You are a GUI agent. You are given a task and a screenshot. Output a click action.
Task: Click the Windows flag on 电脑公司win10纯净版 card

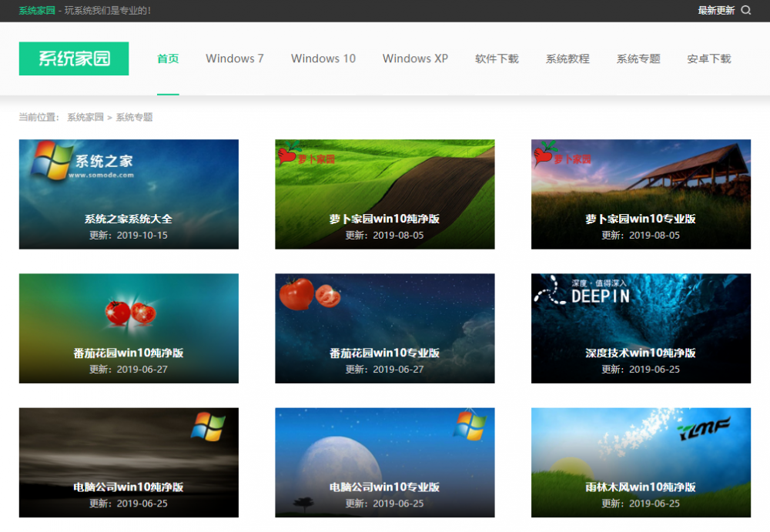[208, 427]
